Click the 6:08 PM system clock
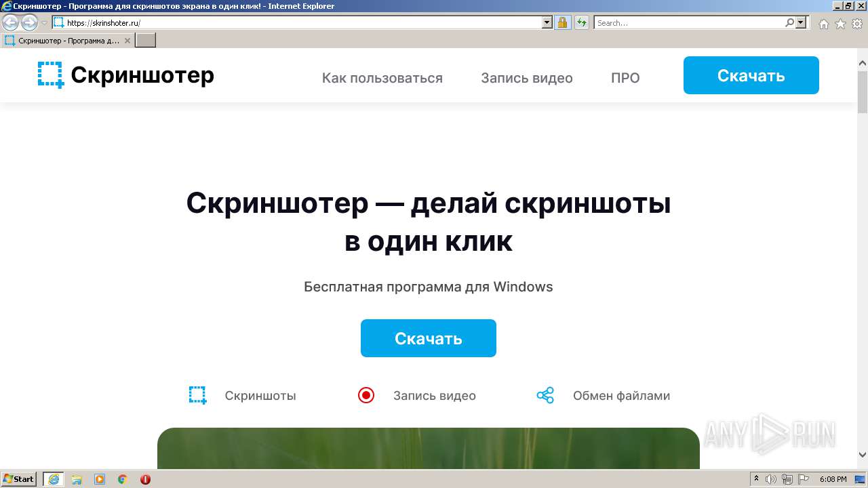The image size is (868, 488). click(x=833, y=479)
